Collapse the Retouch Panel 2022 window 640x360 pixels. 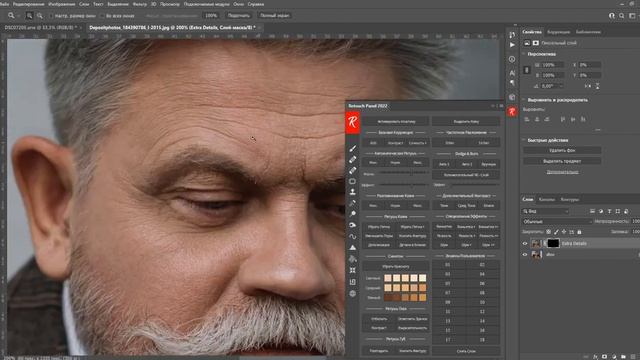[x=493, y=106]
